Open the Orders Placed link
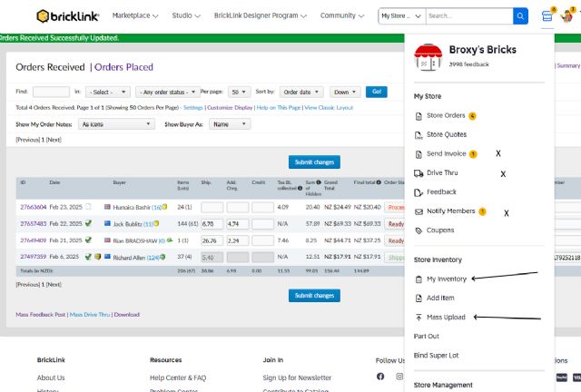This screenshot has height=392, width=581. point(123,67)
